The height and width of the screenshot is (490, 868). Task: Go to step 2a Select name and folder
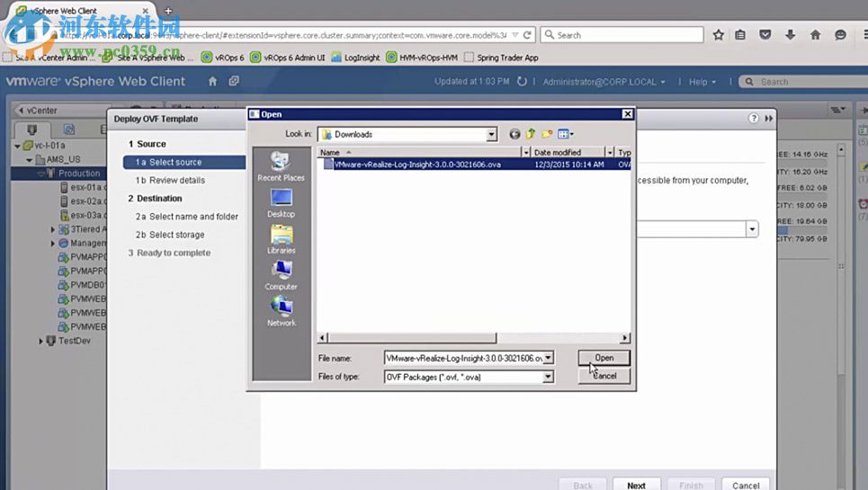pyautogui.click(x=187, y=217)
